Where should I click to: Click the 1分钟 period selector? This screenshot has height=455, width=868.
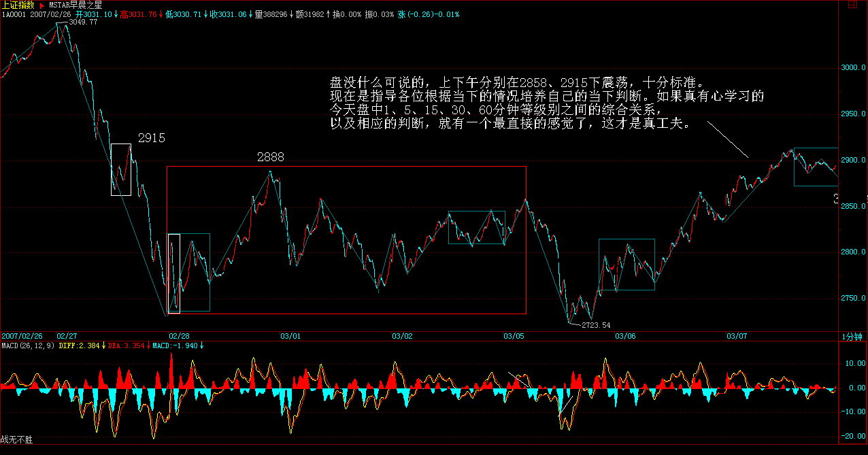pyautogui.click(x=852, y=336)
